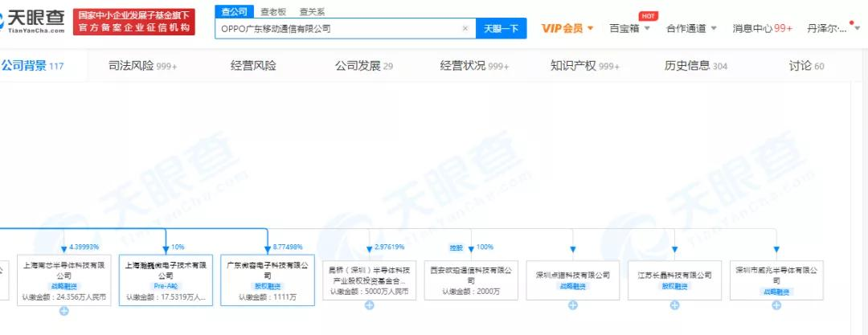Image resolution: width=868 pixels, height=335 pixels.
Task: Click 认缴金额：5000万人民币 text
Action: (x=369, y=292)
